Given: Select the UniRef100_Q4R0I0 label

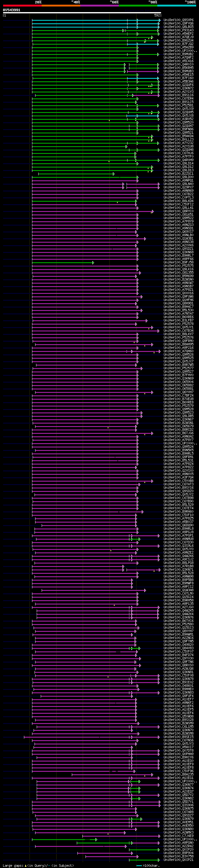Looking at the screenshot, I should click(178, 64).
